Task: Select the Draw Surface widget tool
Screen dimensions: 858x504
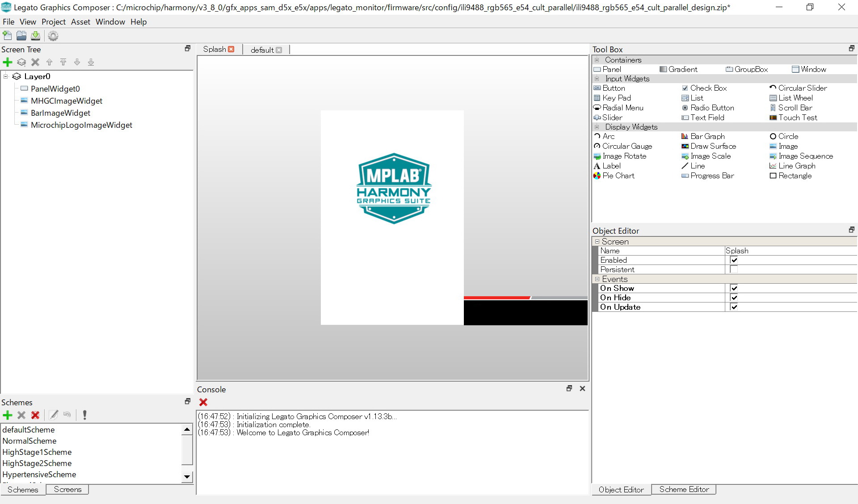Action: (x=709, y=146)
